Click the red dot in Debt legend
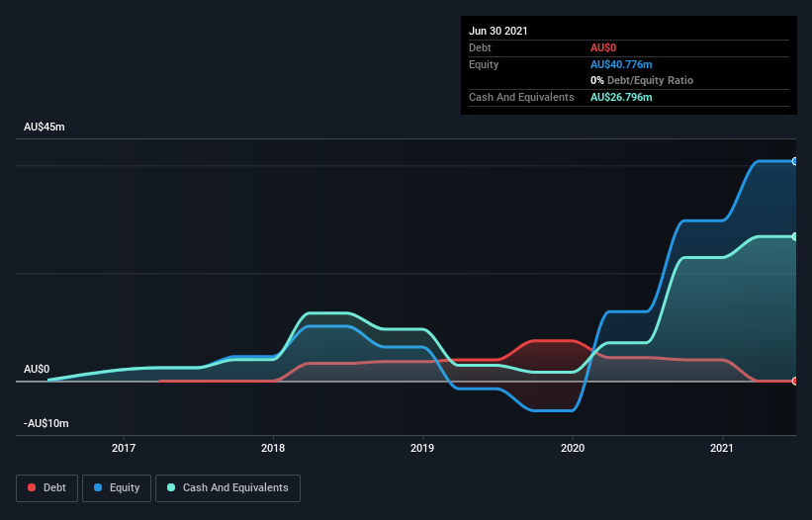This screenshot has height=520, width=812. (32, 487)
